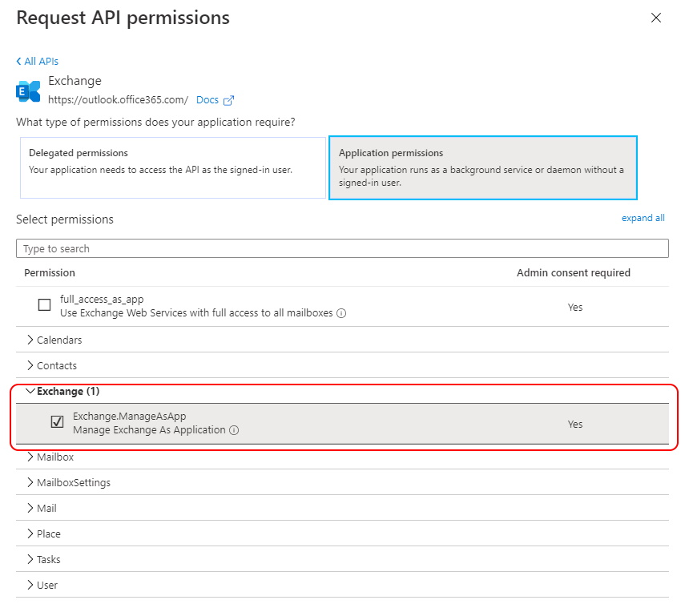The width and height of the screenshot is (685, 616).
Task: Click the expand all link
Action: coord(643,218)
